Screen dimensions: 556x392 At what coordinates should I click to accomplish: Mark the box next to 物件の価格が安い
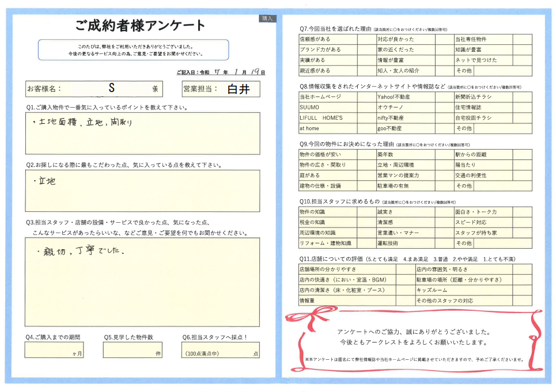coord(366,155)
